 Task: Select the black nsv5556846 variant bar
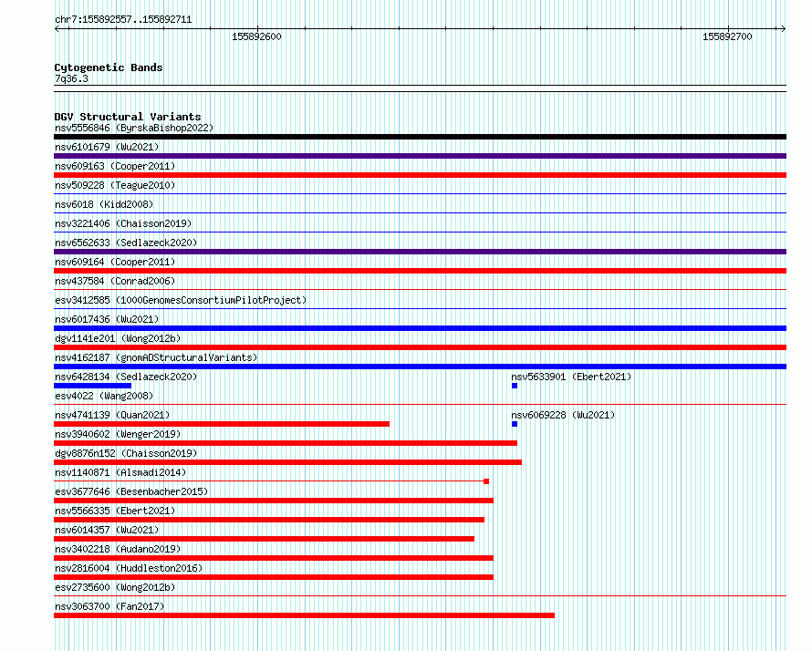[420, 137]
